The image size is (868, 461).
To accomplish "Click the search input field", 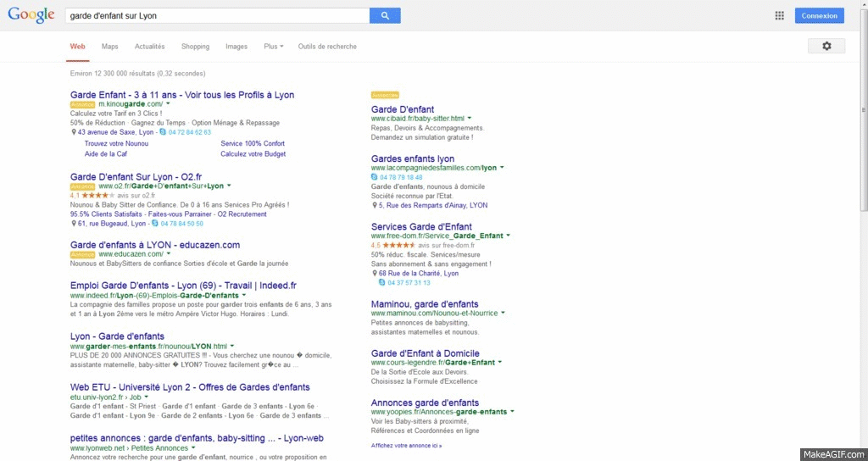I will click(x=216, y=15).
